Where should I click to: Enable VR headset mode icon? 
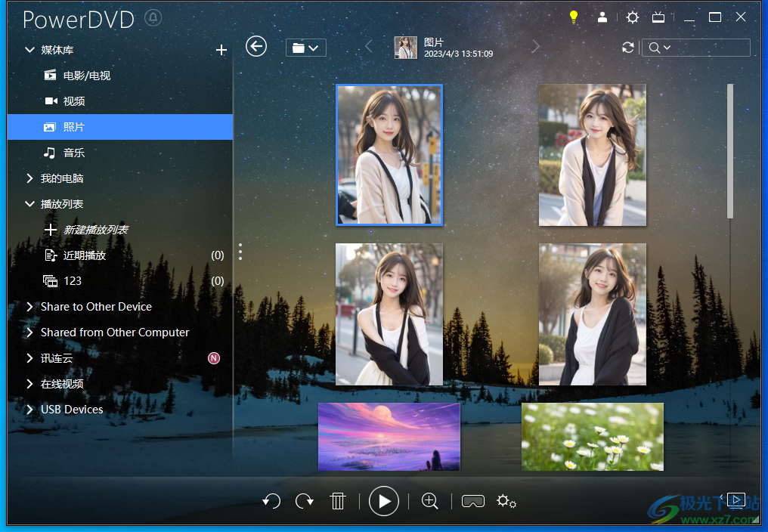click(x=472, y=502)
